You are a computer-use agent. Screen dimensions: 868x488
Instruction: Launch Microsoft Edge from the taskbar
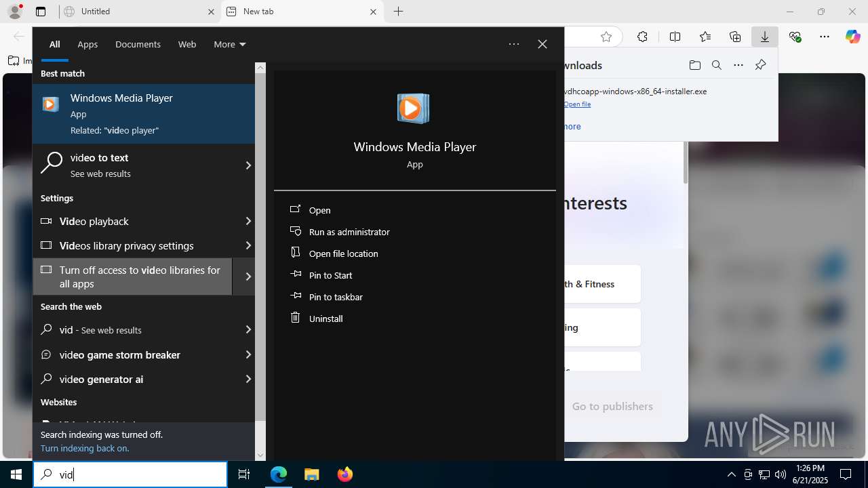(279, 474)
